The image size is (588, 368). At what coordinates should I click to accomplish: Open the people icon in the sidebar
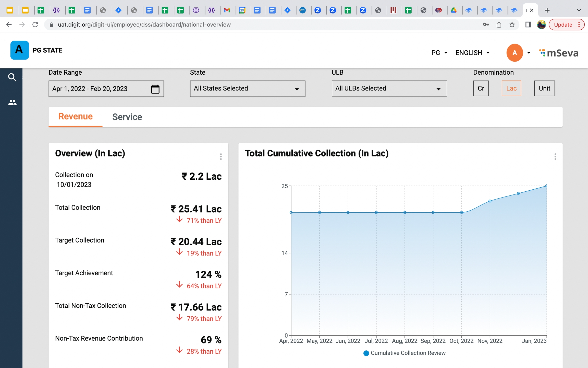[12, 102]
